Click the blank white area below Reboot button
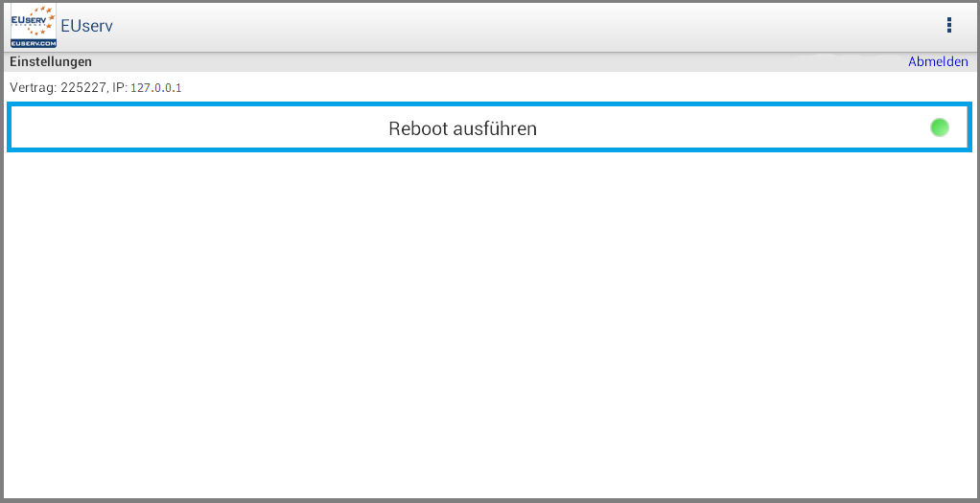 (490, 325)
